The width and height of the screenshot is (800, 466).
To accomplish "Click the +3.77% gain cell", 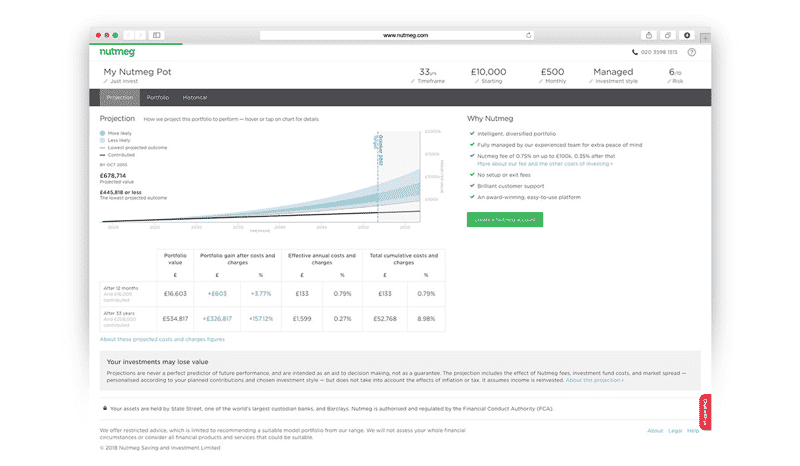I will (261, 294).
